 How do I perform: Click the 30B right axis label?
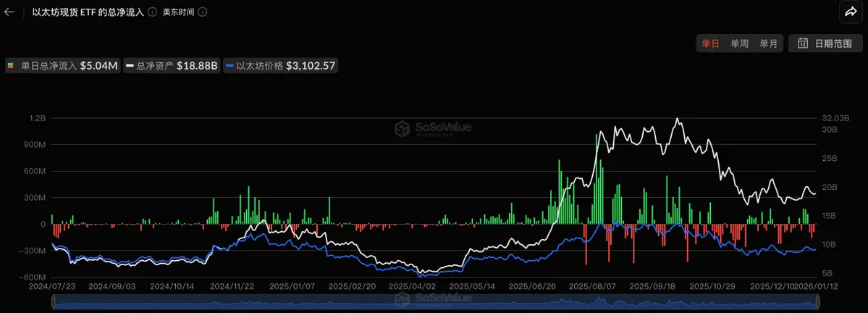tap(829, 130)
